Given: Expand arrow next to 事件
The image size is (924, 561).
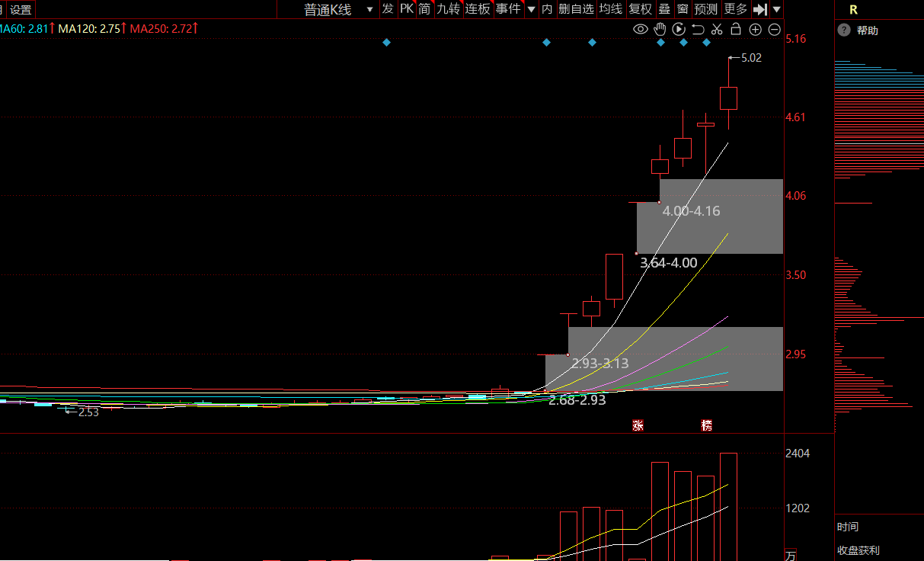Looking at the screenshot, I should [531, 9].
